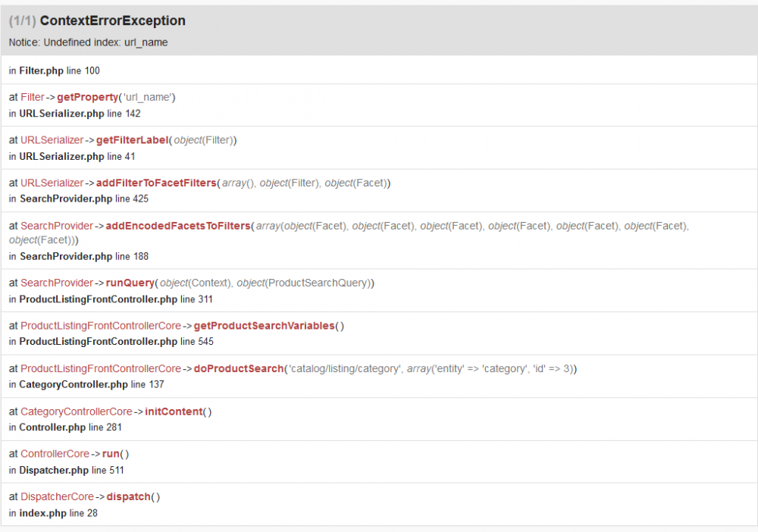Click CategoryController.php line 137 file reference
Image resolution: width=758 pixels, height=532 pixels.
86,385
